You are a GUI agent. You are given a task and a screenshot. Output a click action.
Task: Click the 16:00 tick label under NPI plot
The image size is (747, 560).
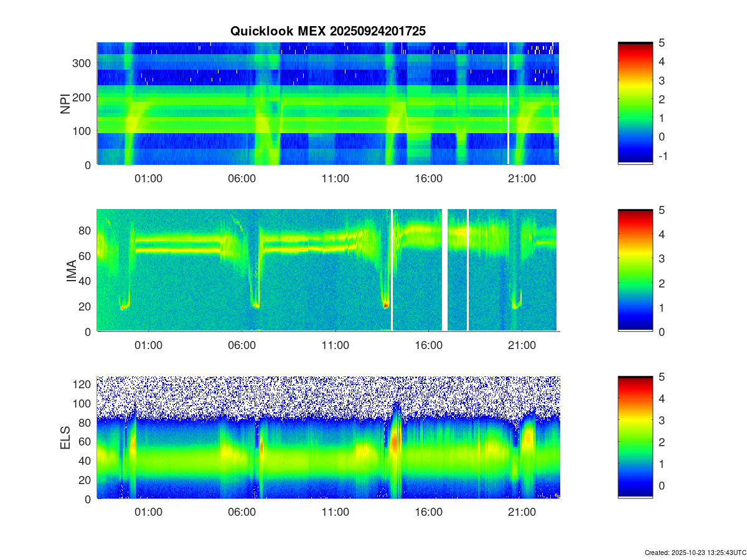[x=428, y=179]
